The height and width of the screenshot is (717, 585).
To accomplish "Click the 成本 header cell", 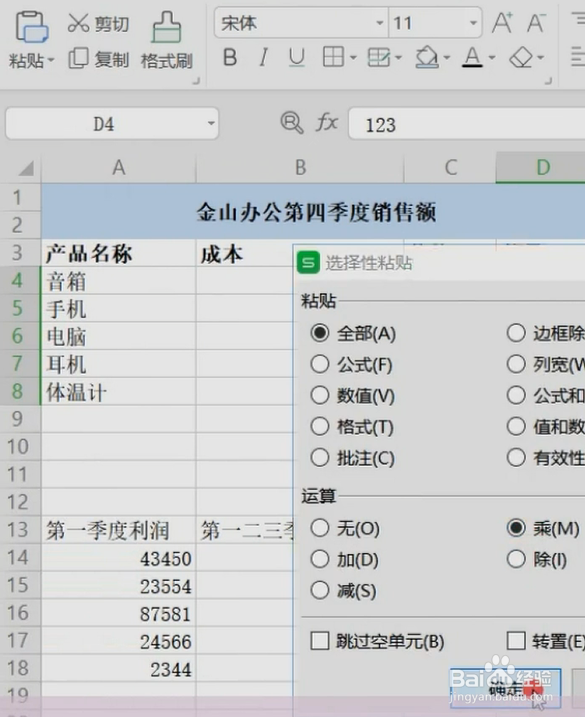I will [245, 253].
